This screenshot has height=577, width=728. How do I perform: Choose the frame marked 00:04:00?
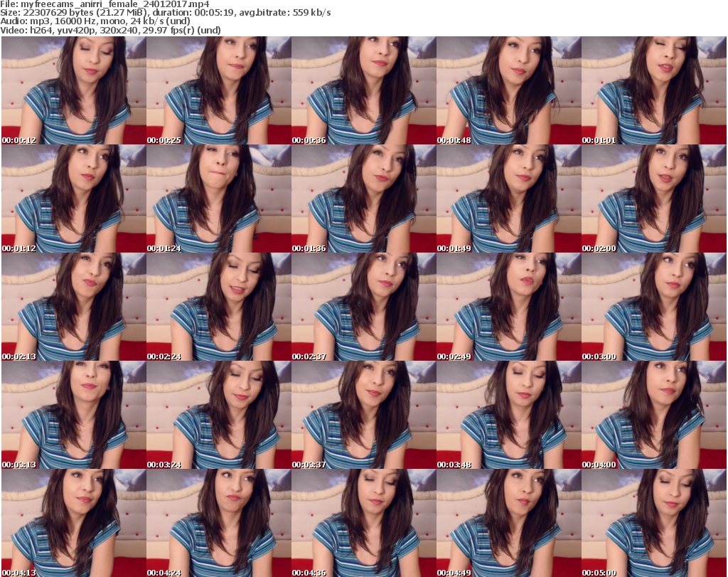coord(654,415)
